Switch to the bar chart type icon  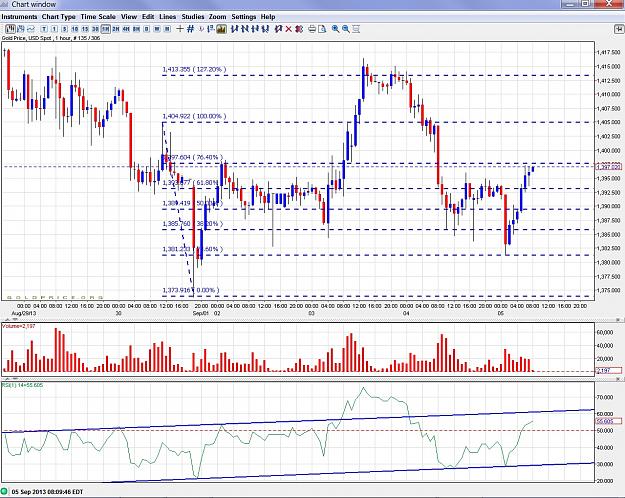pyautogui.click(x=21, y=29)
